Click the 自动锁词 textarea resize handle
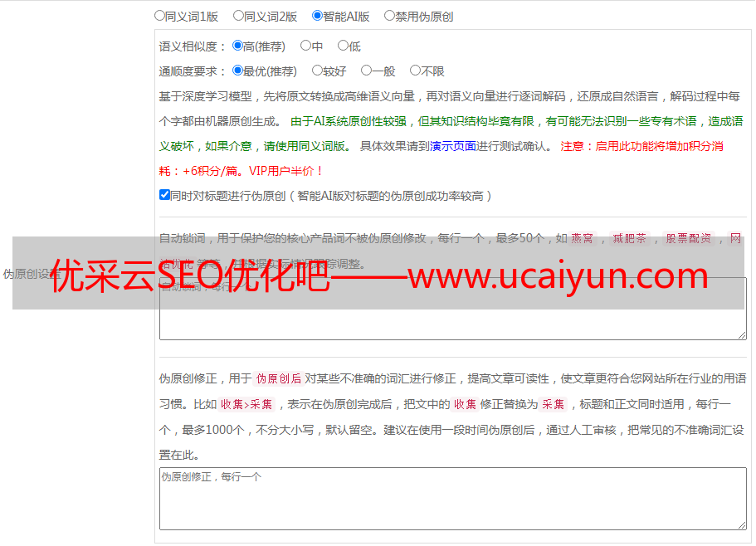 (x=742, y=335)
